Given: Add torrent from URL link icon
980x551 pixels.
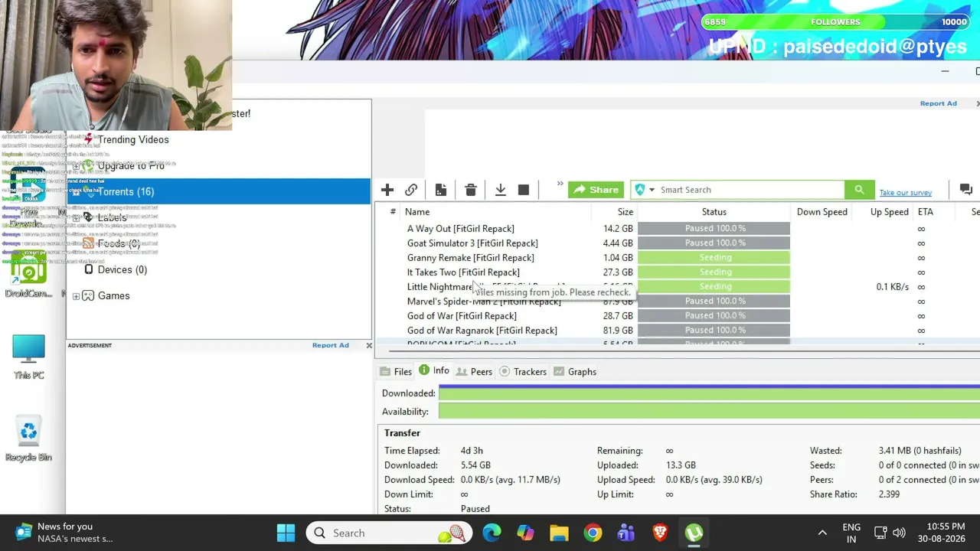Looking at the screenshot, I should [411, 190].
